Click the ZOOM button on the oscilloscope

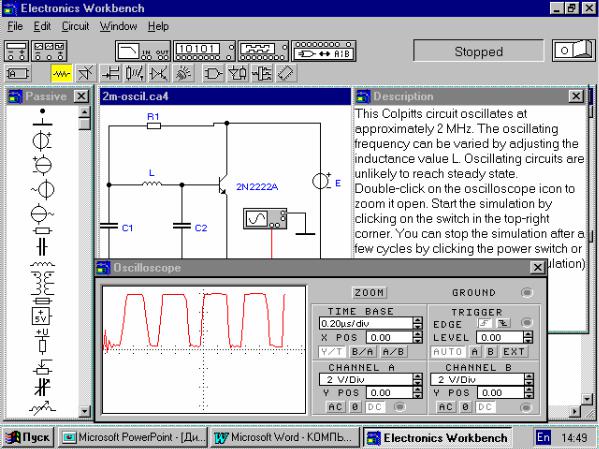coord(369,293)
